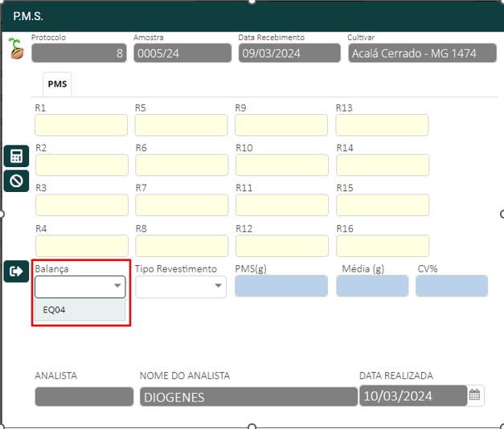504x429 pixels.
Task: Select the R9 input box
Action: point(281,125)
